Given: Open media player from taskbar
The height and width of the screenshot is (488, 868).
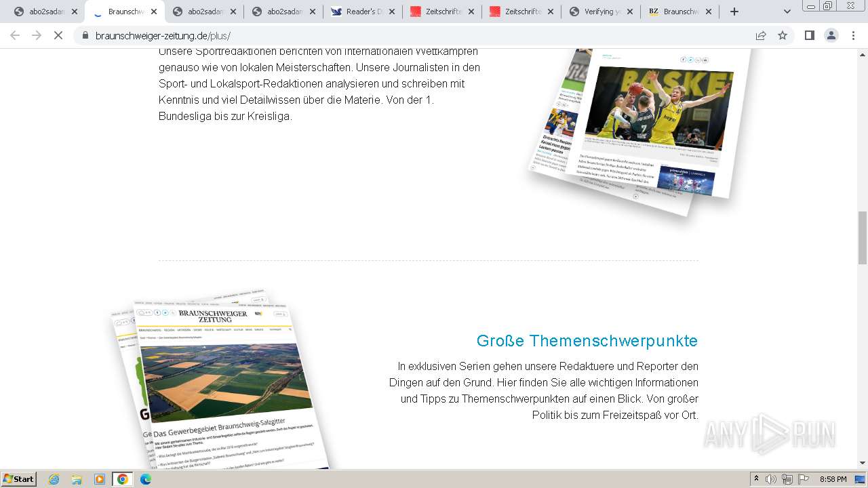Looking at the screenshot, I should 100,479.
